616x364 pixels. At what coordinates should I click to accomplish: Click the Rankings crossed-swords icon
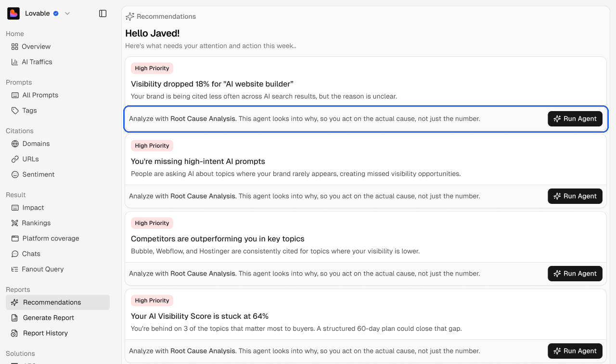coord(14,223)
